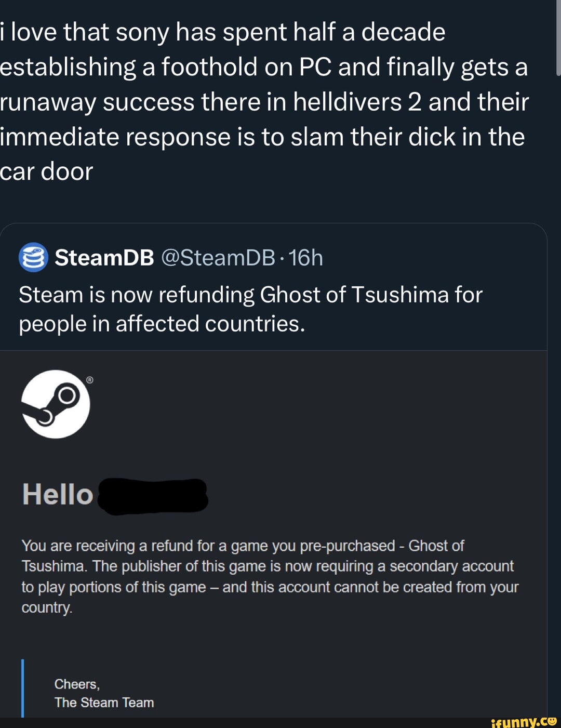This screenshot has height=728, width=561.
Task: Click the ifunny.co watermark logo
Action: pos(524,721)
